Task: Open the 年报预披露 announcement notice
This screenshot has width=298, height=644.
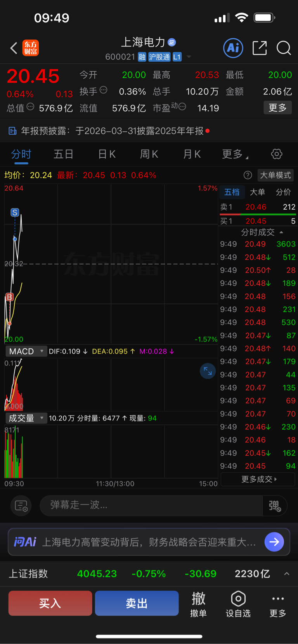Action: (149, 131)
